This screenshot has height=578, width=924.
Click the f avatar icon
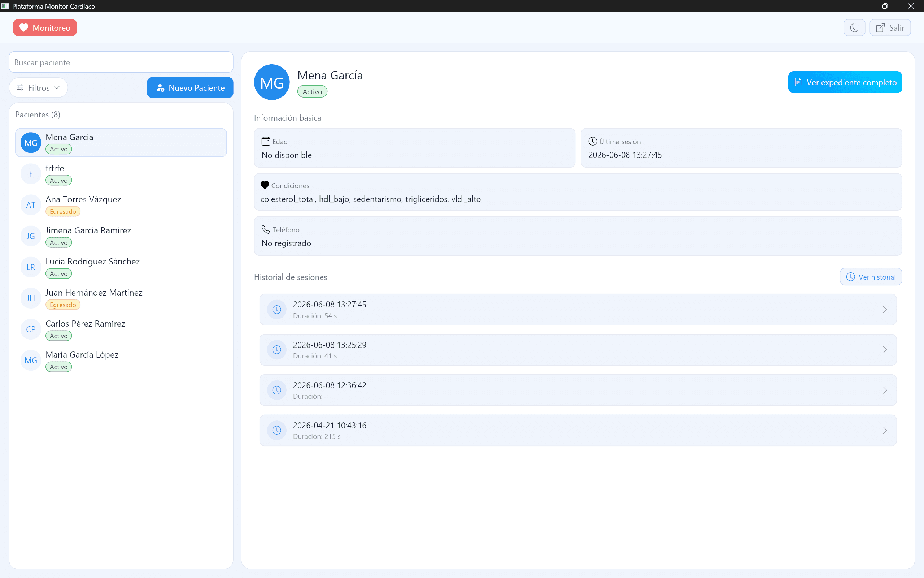tap(31, 174)
